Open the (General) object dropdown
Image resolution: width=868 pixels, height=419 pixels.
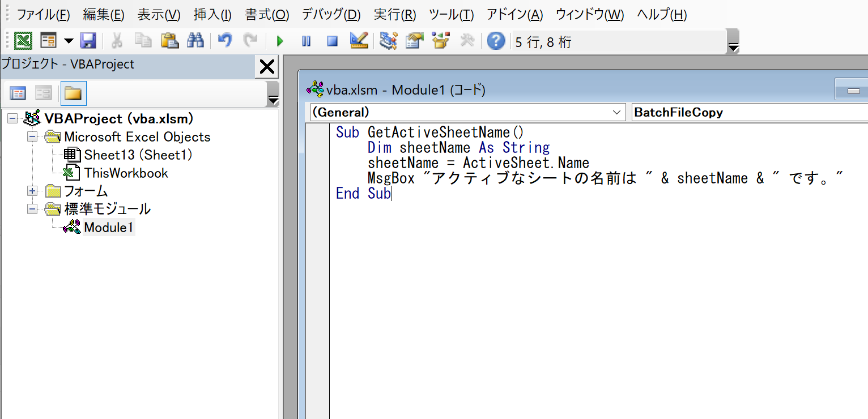click(617, 112)
